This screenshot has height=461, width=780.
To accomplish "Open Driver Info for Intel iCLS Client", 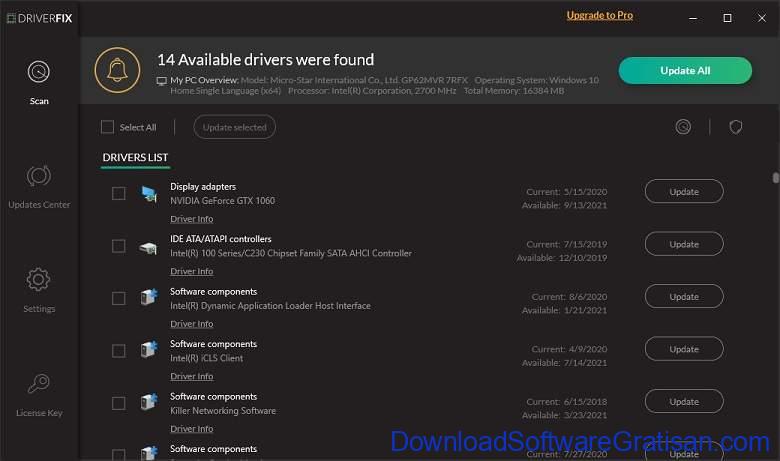I will tap(192, 376).
